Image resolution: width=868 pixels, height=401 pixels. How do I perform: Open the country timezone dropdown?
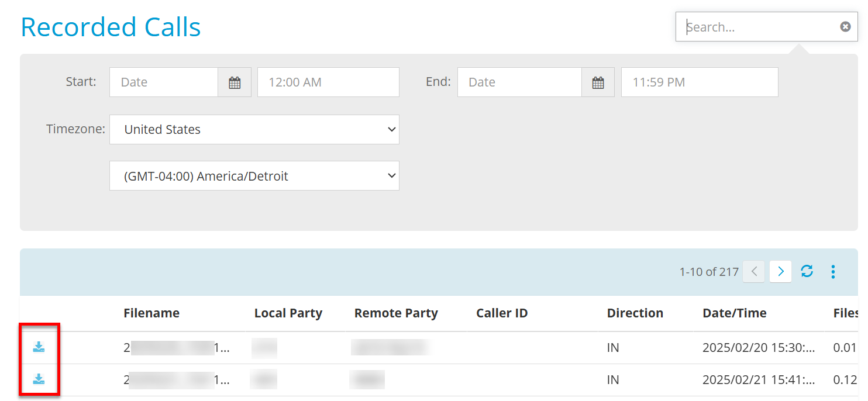coord(254,129)
